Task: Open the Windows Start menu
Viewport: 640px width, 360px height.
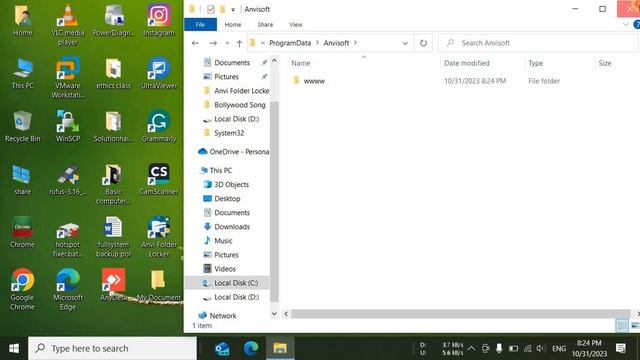Action: point(14,349)
